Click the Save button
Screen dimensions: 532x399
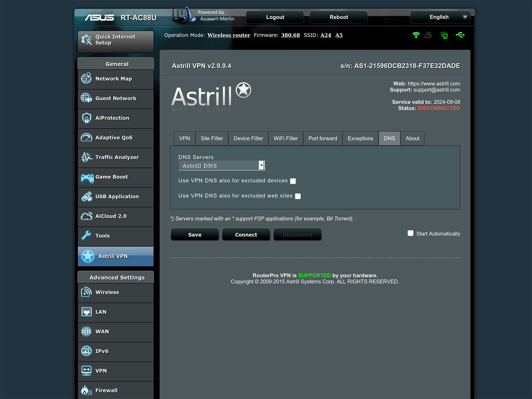195,234
